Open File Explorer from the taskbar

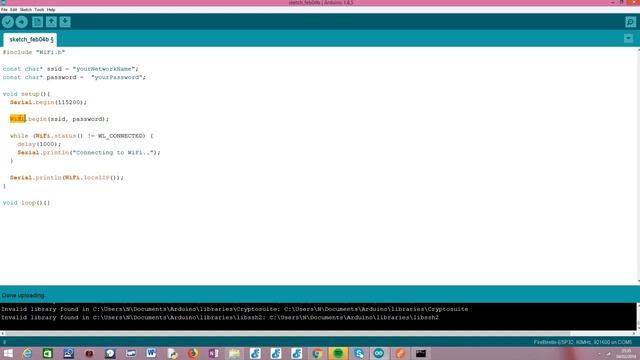234,353
